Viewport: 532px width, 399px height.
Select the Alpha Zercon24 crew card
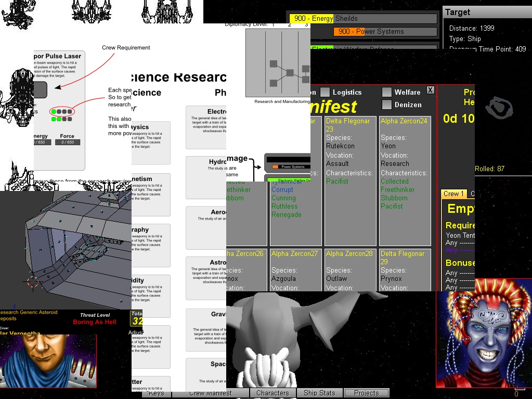pos(405,181)
